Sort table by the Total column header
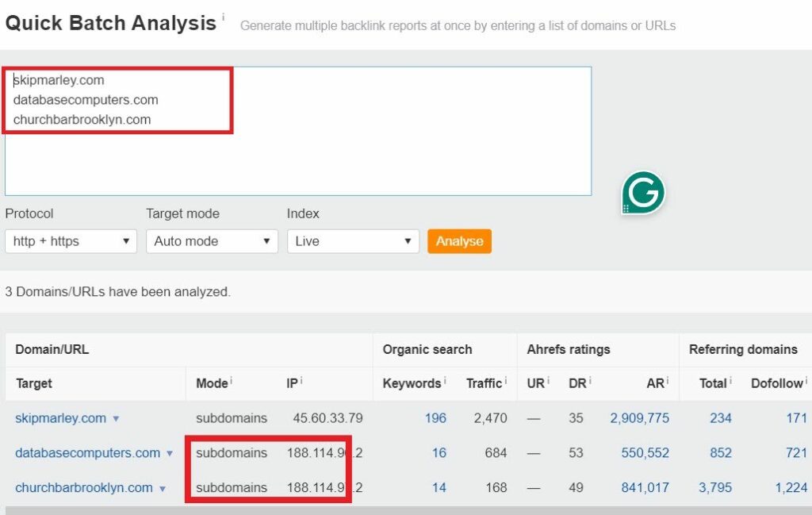Screen dimensions: 812x515 (713, 383)
